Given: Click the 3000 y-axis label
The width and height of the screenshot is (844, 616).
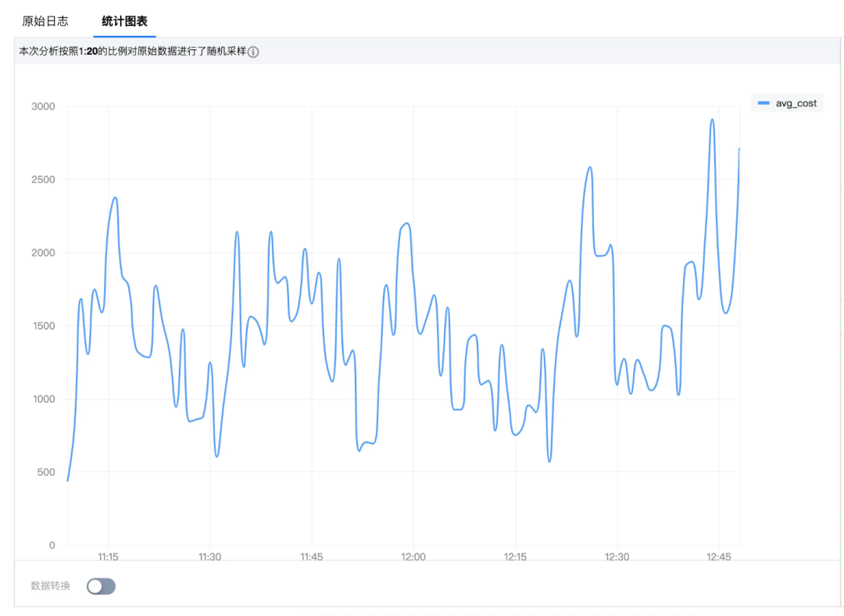Looking at the screenshot, I should click(x=43, y=106).
